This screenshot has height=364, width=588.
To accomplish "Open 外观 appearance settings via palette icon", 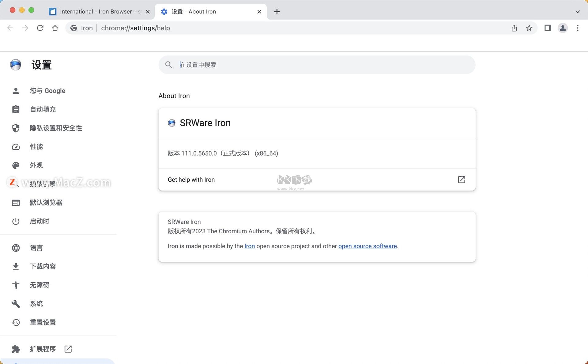I will 16,165.
